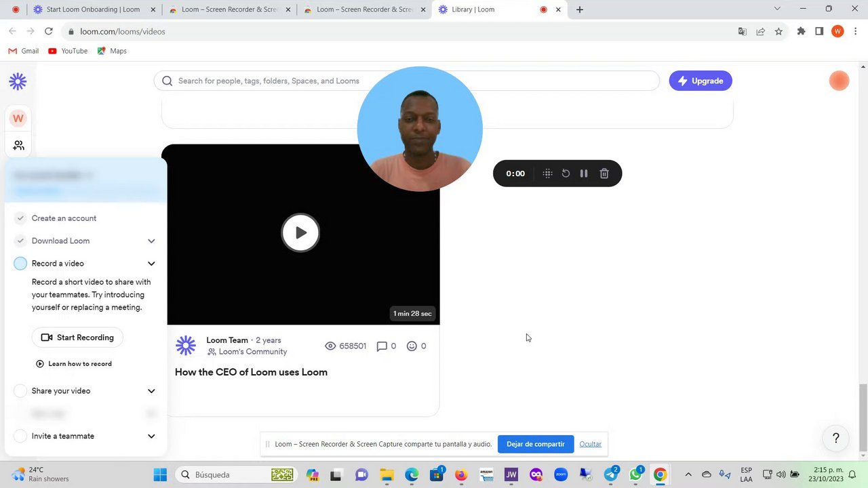Click the camera bubble of presenter
Viewport: 868px width, 488px height.
(420, 129)
